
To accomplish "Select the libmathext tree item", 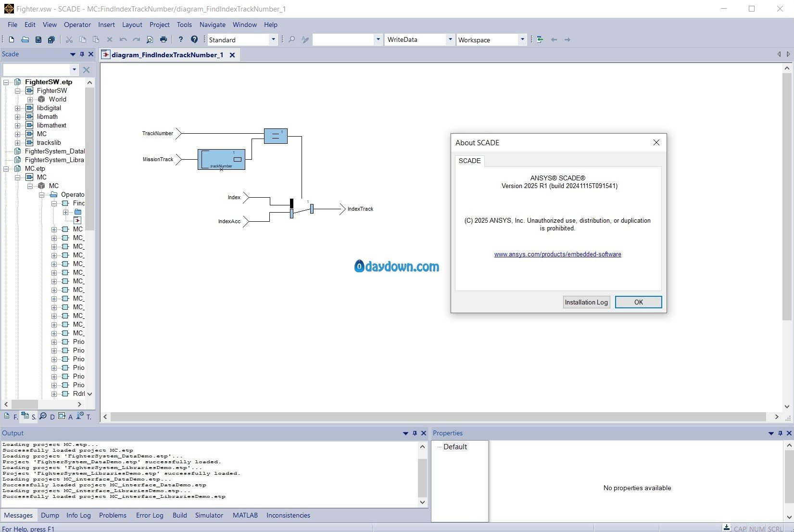I will click(x=51, y=126).
